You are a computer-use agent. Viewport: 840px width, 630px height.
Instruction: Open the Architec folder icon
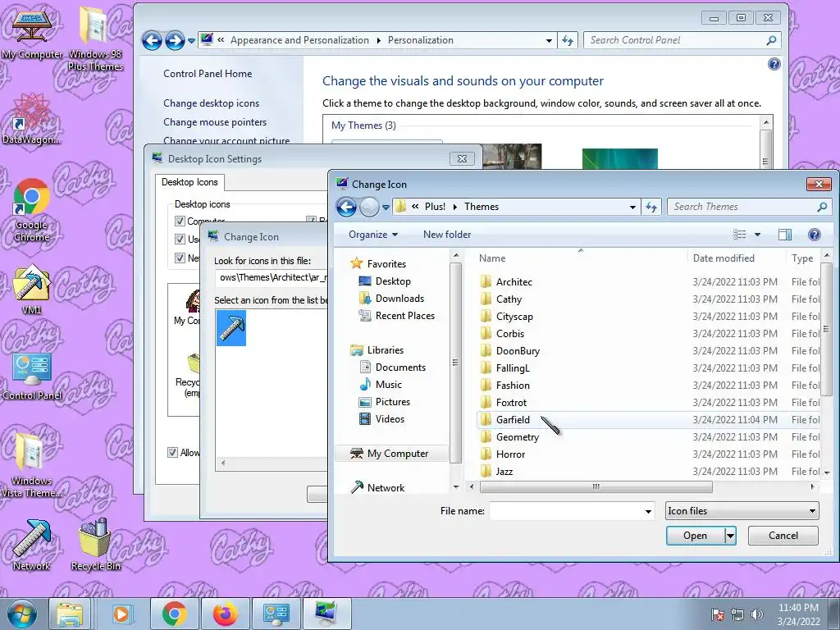coord(486,282)
